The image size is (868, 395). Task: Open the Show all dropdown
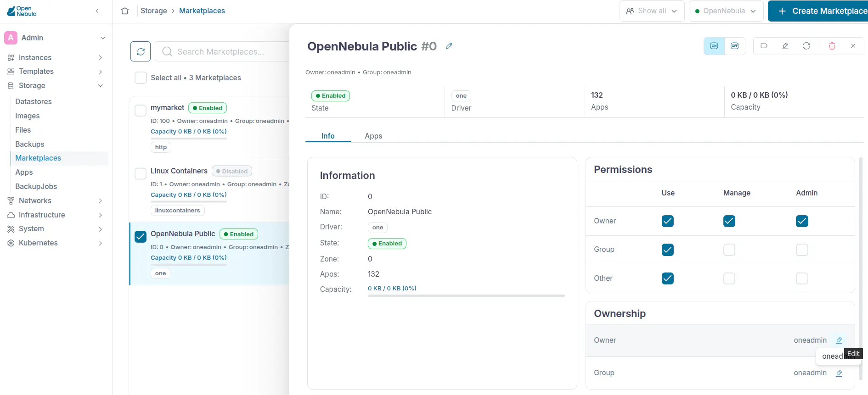tap(652, 11)
